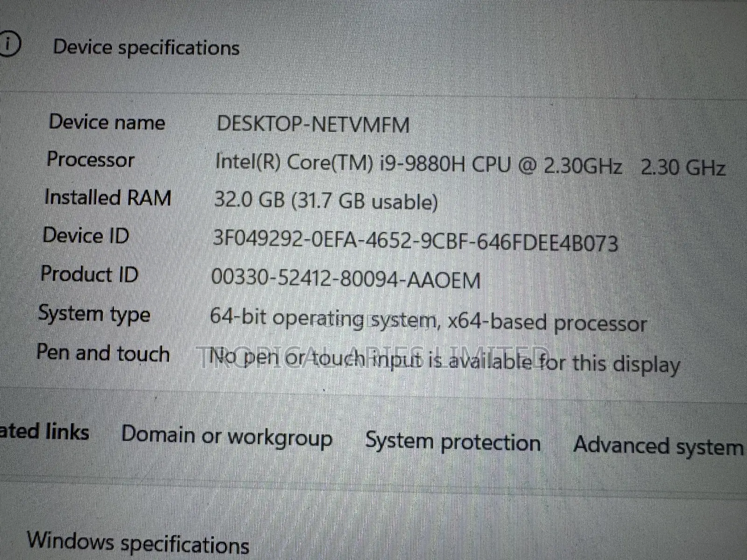Click the Device specifications info icon
The image size is (747, 560).
[9, 44]
